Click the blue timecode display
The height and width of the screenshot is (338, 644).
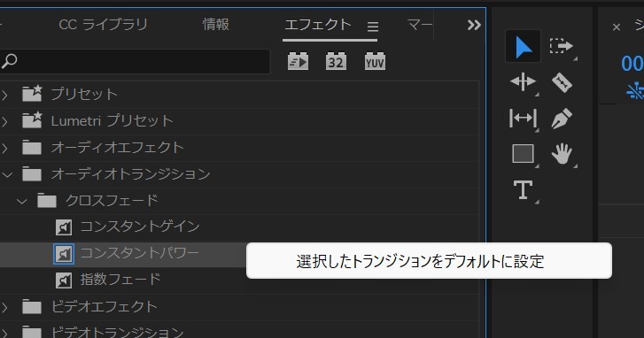click(632, 64)
